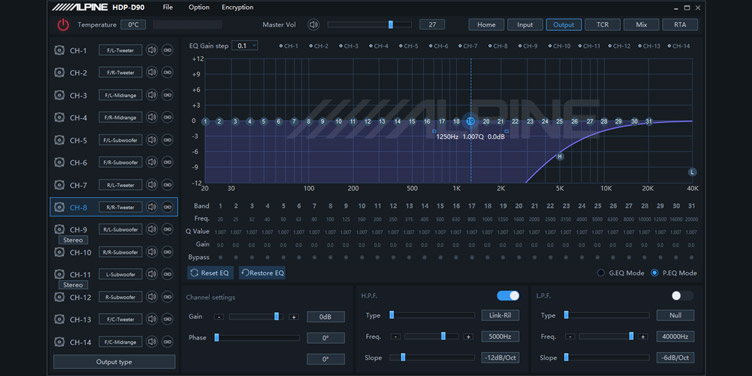Open the File menu
The height and width of the screenshot is (376, 752).
pos(167,7)
